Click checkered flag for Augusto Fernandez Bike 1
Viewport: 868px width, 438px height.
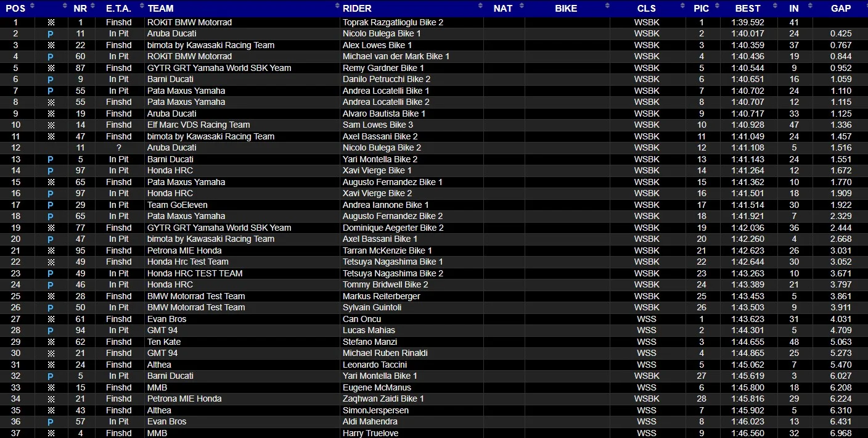[51, 182]
